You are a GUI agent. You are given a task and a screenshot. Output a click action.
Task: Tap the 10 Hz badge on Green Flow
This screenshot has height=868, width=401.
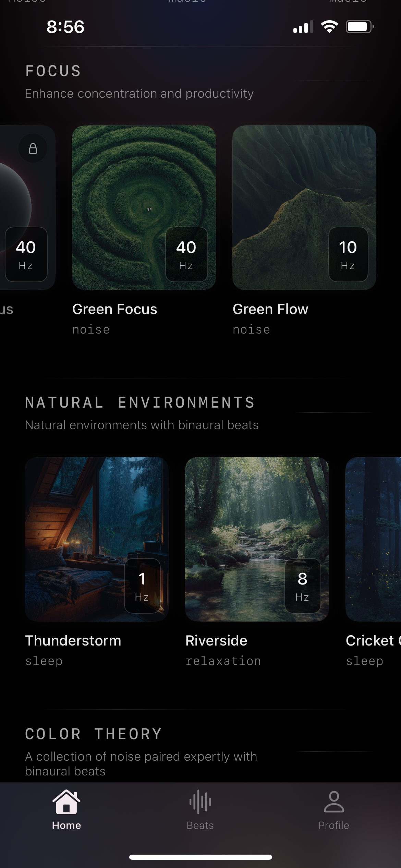pos(348,254)
